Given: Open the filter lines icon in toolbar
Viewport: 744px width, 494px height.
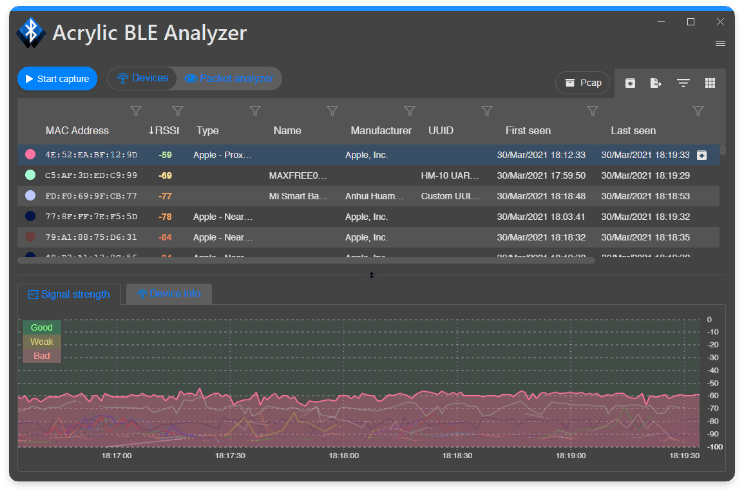Looking at the screenshot, I should click(x=683, y=83).
